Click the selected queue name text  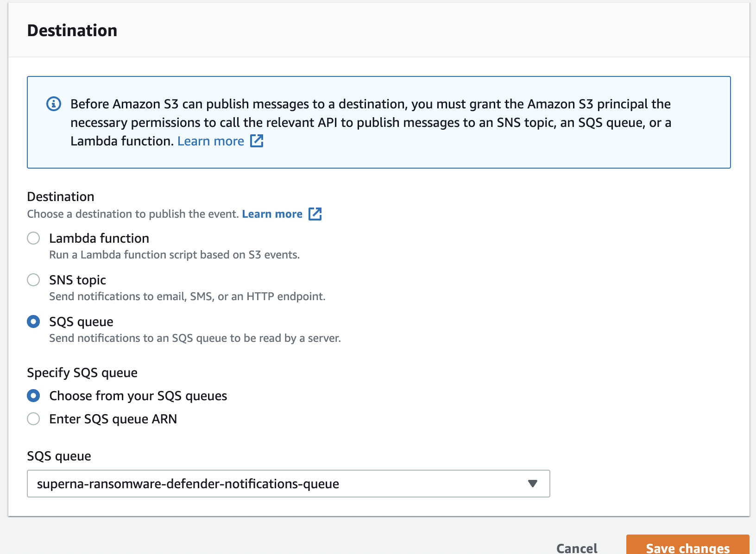(x=188, y=483)
